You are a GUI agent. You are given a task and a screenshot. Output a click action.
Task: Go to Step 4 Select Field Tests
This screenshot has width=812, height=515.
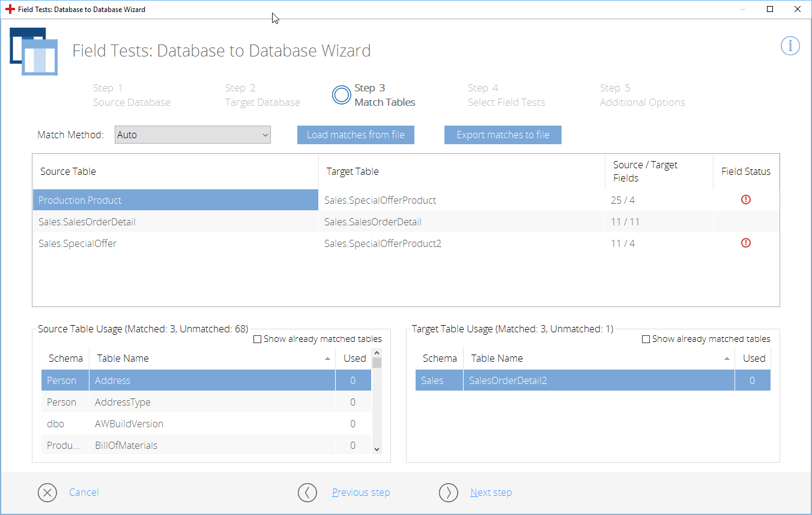(506, 96)
